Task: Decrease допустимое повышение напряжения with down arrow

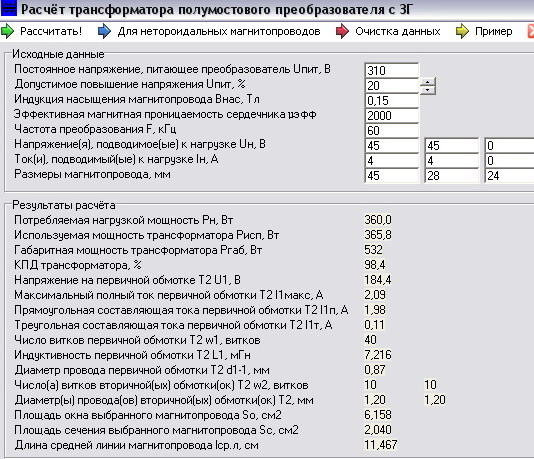Action: [x=427, y=90]
